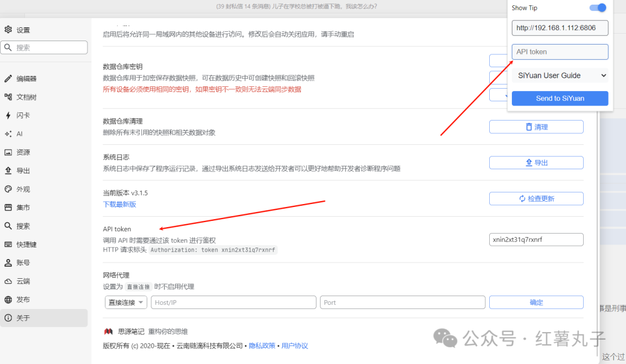Click the 数据仓库密钥 heading
Screen dimensions: 626x364
pyautogui.click(x=122, y=67)
